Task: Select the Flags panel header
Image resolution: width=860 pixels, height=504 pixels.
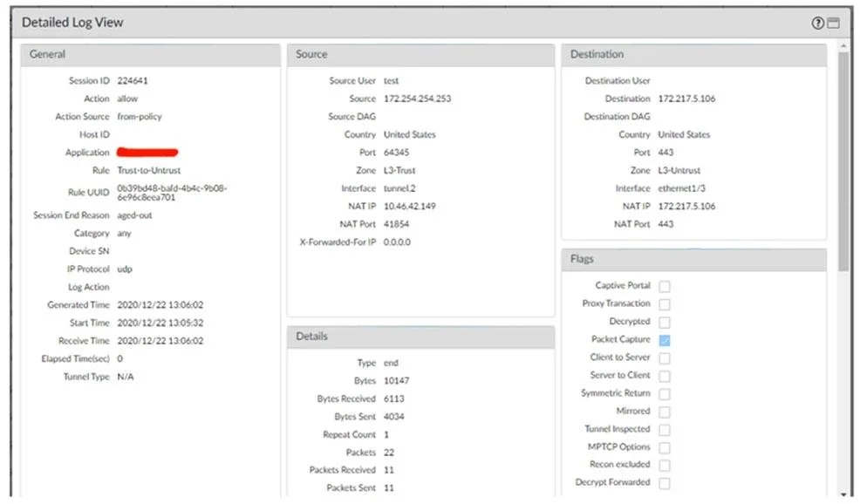Action: point(693,259)
